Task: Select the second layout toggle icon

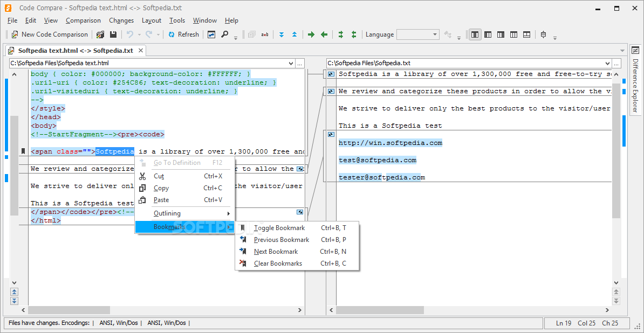Action: click(x=488, y=34)
